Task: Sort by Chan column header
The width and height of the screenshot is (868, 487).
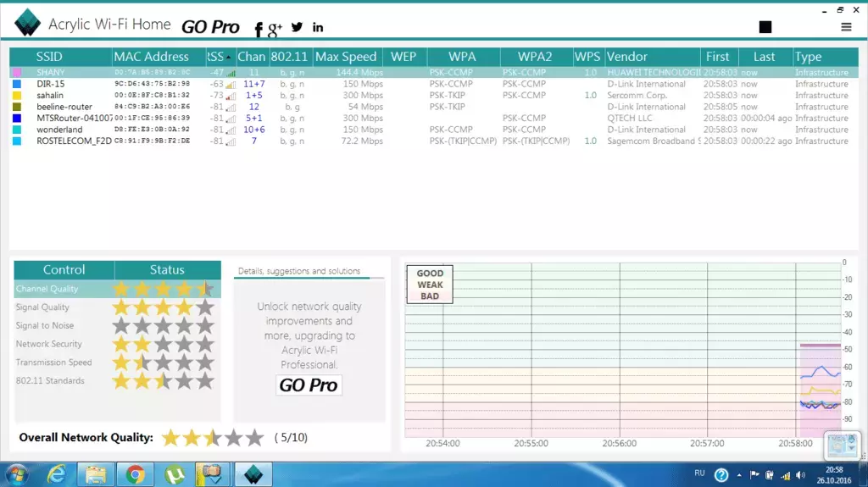Action: pyautogui.click(x=252, y=57)
